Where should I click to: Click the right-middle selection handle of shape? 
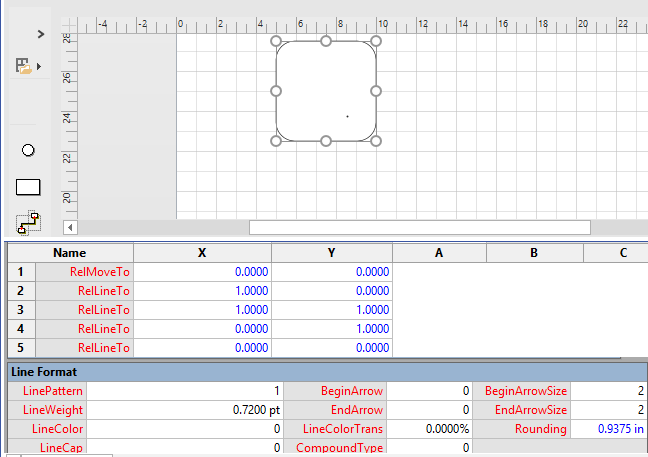coord(376,91)
